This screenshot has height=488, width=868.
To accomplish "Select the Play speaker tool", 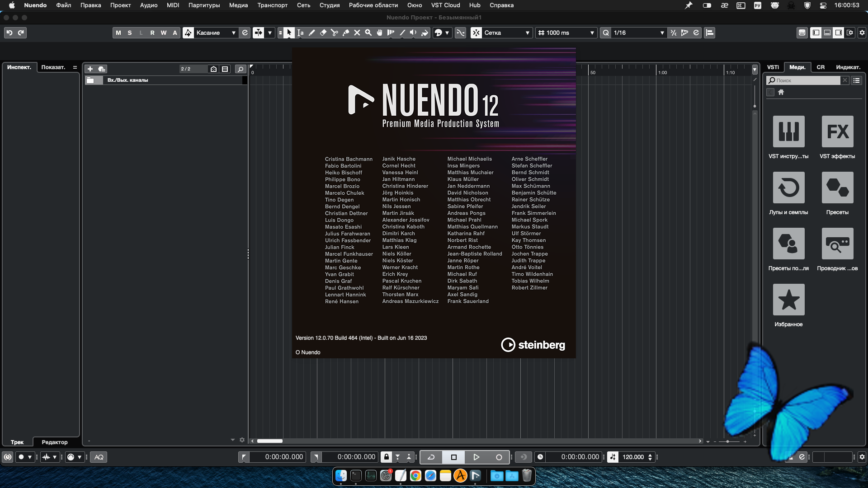I will click(x=413, y=33).
